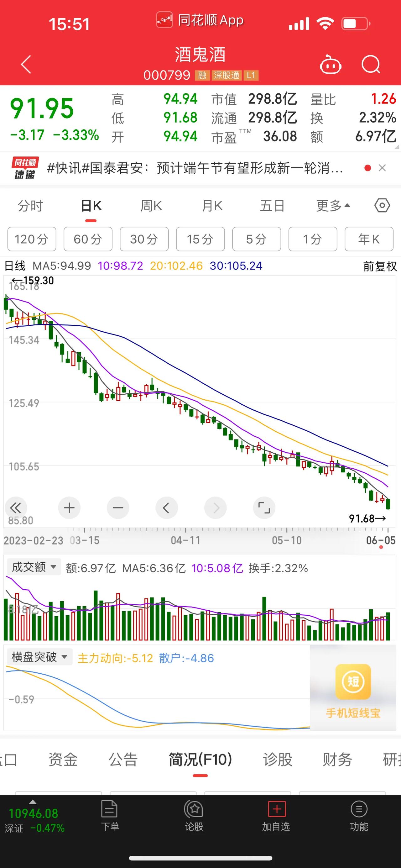This screenshot has height=868, width=401.
Task: Move chart right with arrow button
Action: click(x=216, y=508)
